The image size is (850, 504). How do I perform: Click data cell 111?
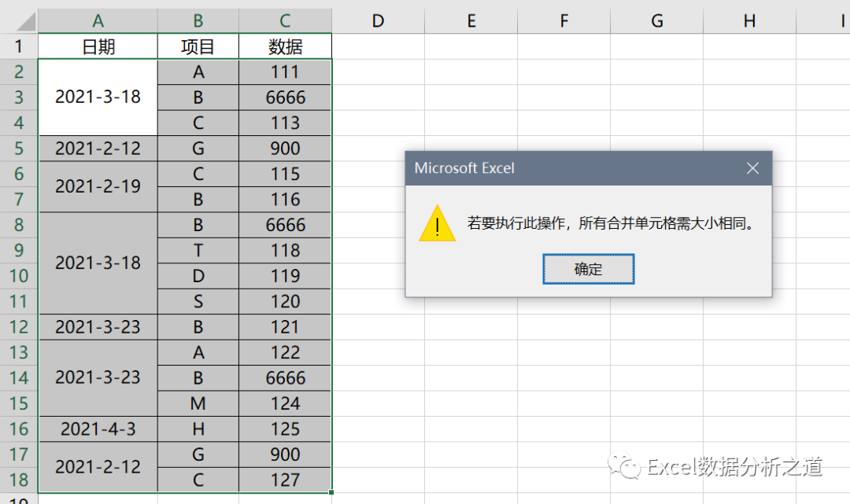point(285,72)
